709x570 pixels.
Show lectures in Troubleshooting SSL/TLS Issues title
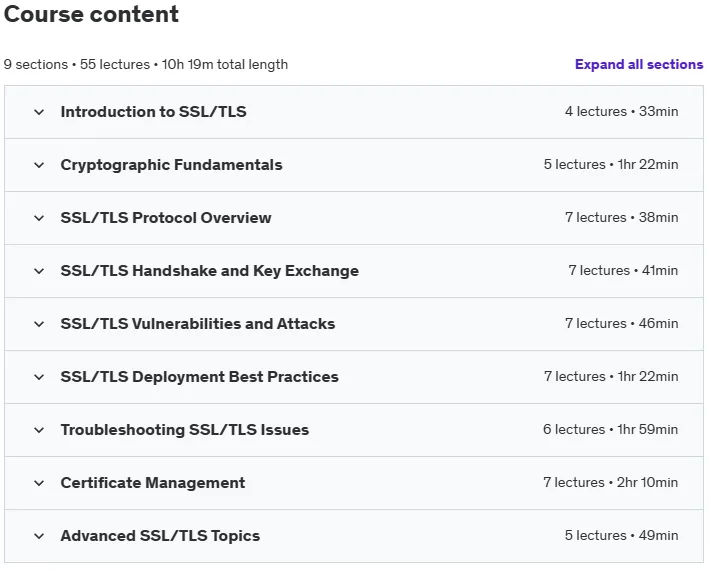[x=184, y=430]
